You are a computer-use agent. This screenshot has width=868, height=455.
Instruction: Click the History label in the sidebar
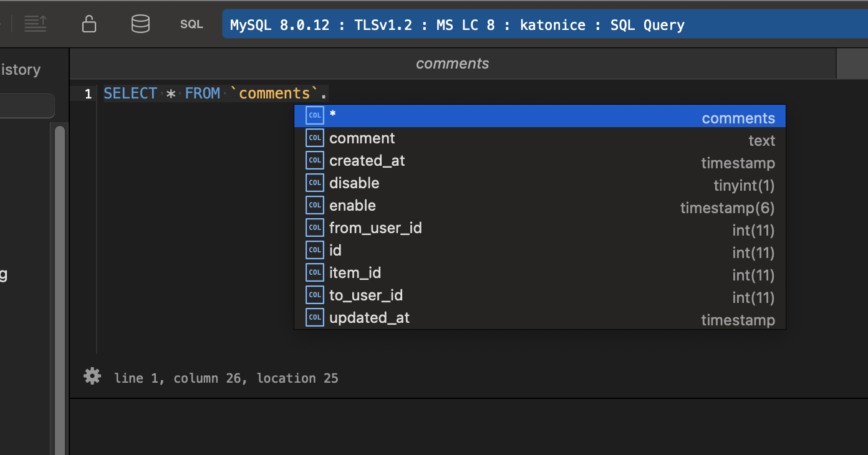19,69
